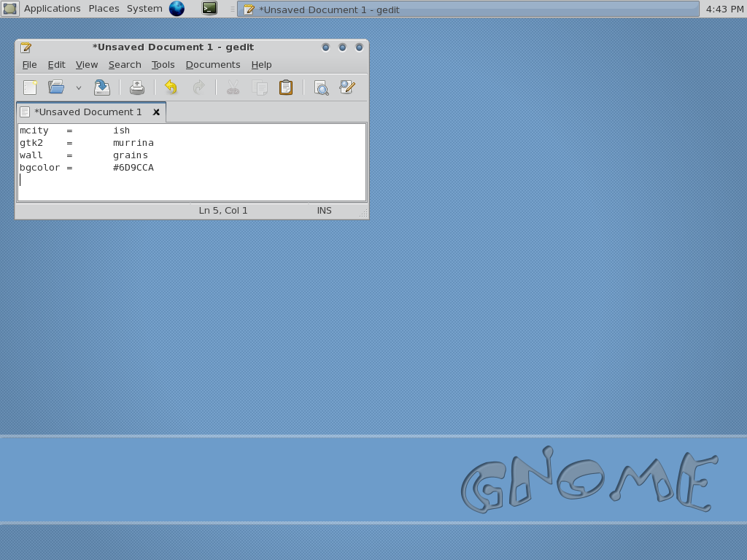Click the 'Ln 5, Col 1' status text
The height and width of the screenshot is (560, 747).
coord(223,211)
